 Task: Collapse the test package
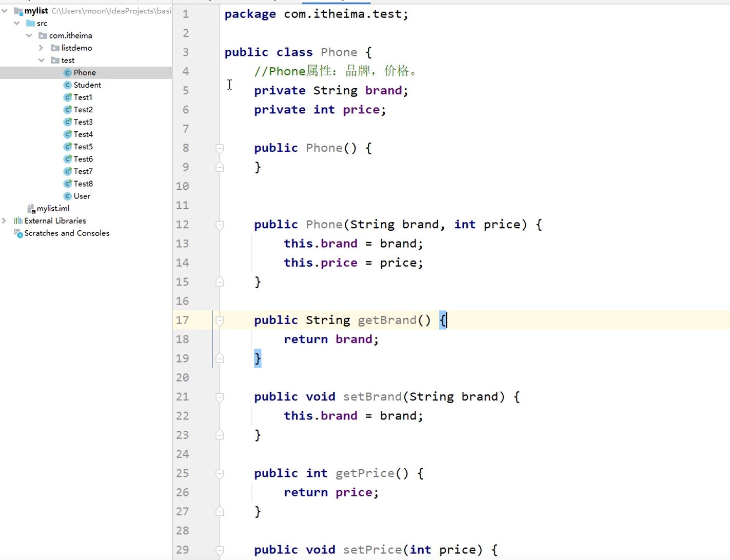[41, 60]
